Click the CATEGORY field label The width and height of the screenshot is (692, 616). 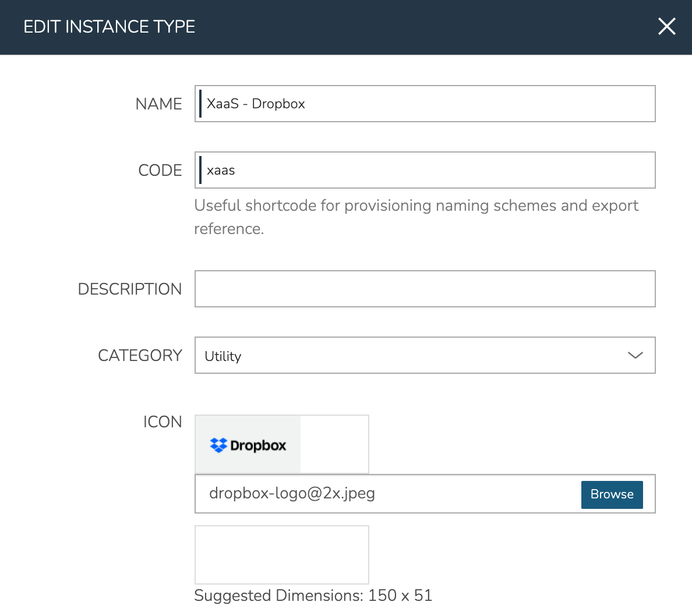pyautogui.click(x=140, y=355)
